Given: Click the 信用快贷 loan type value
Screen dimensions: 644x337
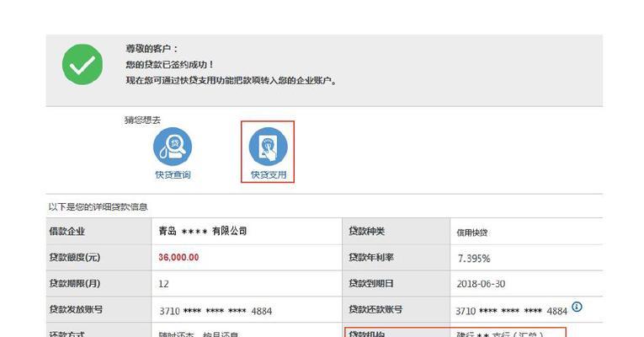Looking at the screenshot, I should point(471,233).
